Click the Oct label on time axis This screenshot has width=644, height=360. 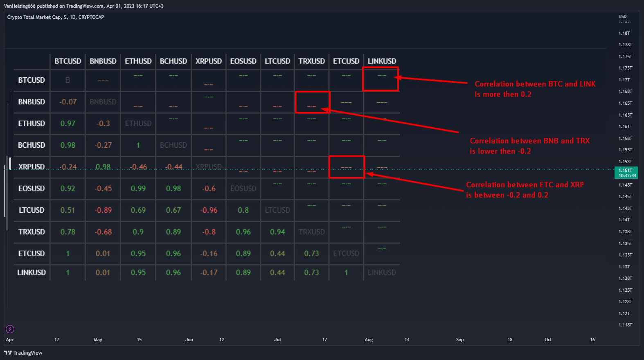548,340
